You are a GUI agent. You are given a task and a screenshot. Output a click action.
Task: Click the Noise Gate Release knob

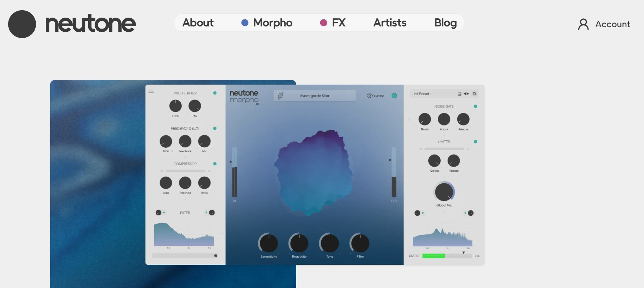463,119
